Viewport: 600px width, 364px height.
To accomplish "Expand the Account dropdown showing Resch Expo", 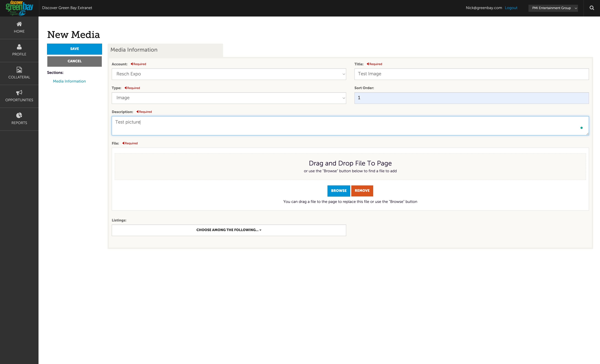I will click(x=229, y=74).
